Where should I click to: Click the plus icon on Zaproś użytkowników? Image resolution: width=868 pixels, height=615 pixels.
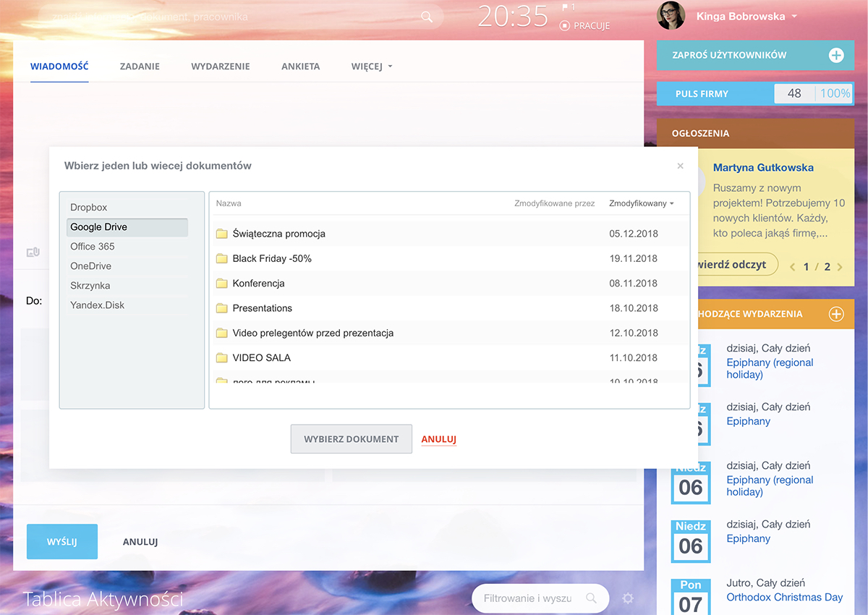pyautogui.click(x=836, y=55)
